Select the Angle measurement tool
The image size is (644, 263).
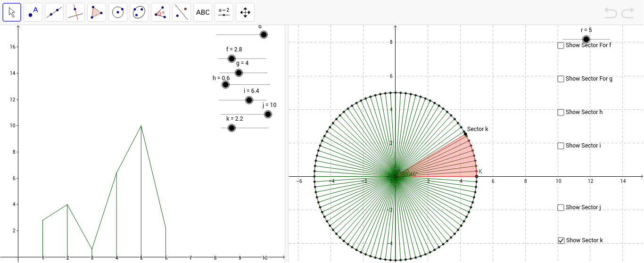(x=160, y=12)
